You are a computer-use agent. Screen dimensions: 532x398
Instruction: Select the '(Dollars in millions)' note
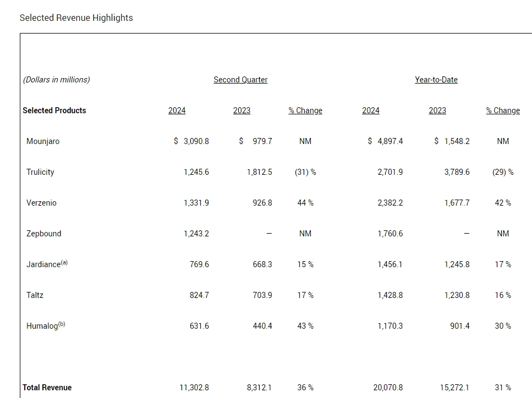[56, 80]
